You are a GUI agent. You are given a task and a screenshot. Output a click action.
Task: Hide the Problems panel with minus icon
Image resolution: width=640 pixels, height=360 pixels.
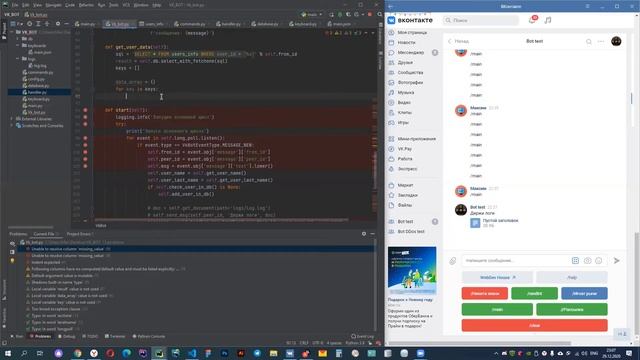(372, 234)
